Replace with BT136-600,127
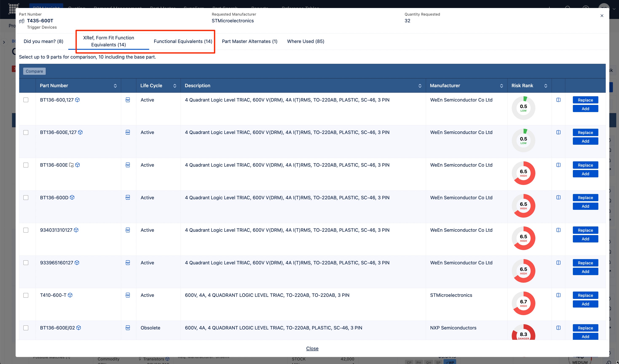Screen dimensions: 619x364 [585, 100]
